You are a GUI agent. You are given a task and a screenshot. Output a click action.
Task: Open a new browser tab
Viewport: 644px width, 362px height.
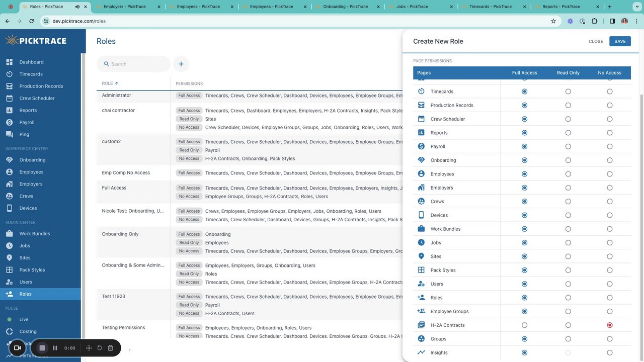[x=610, y=7]
